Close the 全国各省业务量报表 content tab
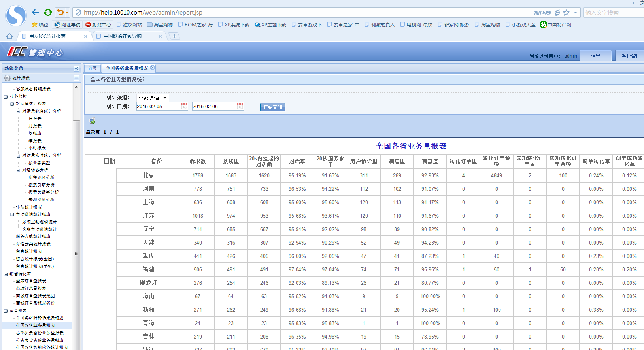The width and height of the screenshot is (644, 350). 152,68
